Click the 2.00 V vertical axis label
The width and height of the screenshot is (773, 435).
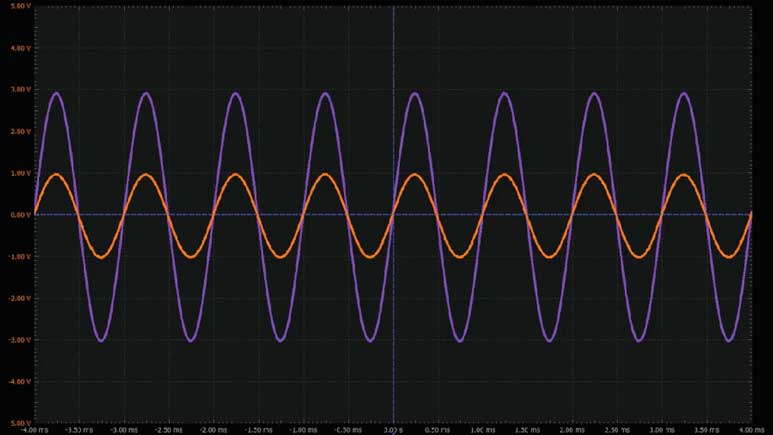tap(20, 132)
